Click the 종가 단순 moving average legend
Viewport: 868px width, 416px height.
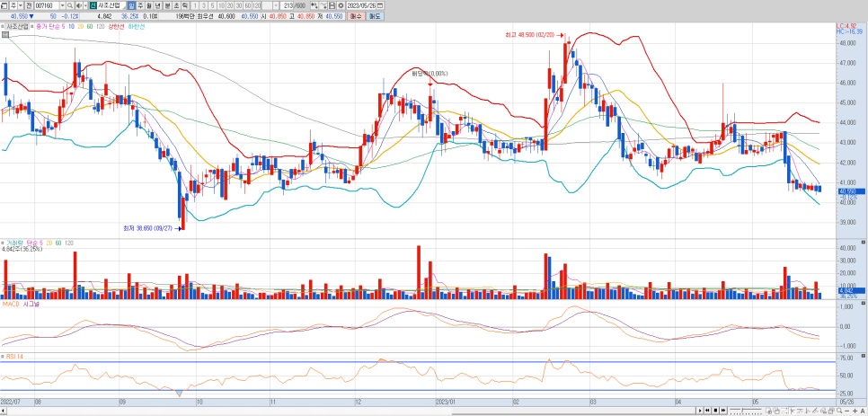click(x=50, y=27)
